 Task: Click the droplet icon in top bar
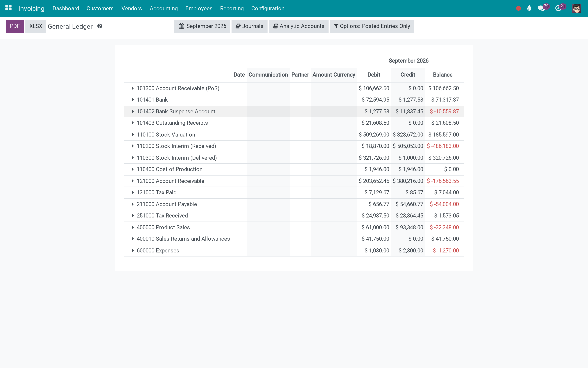click(529, 8)
